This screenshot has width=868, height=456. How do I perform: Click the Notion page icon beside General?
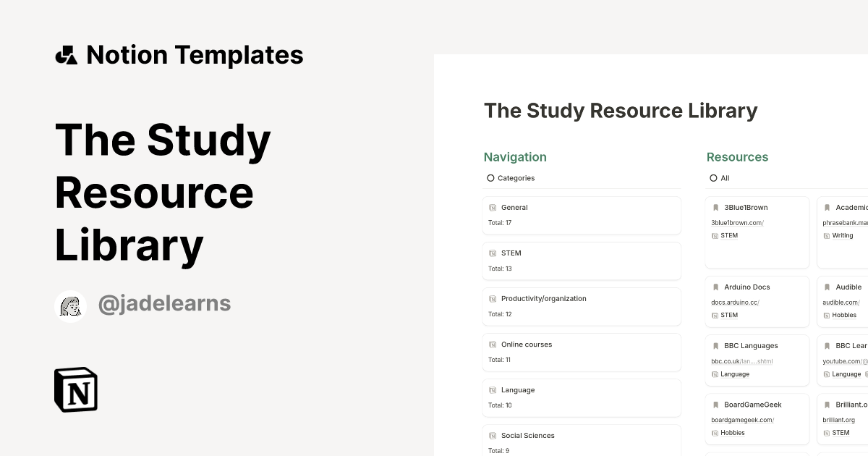(x=493, y=207)
